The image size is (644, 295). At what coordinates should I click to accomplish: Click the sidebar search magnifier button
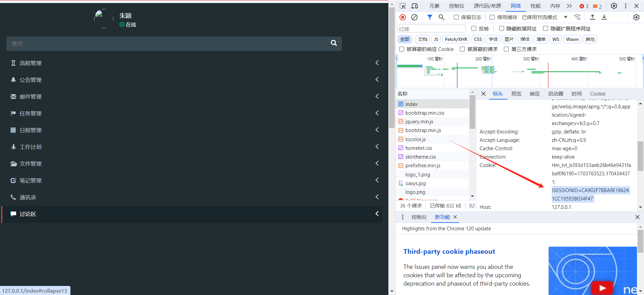(334, 43)
